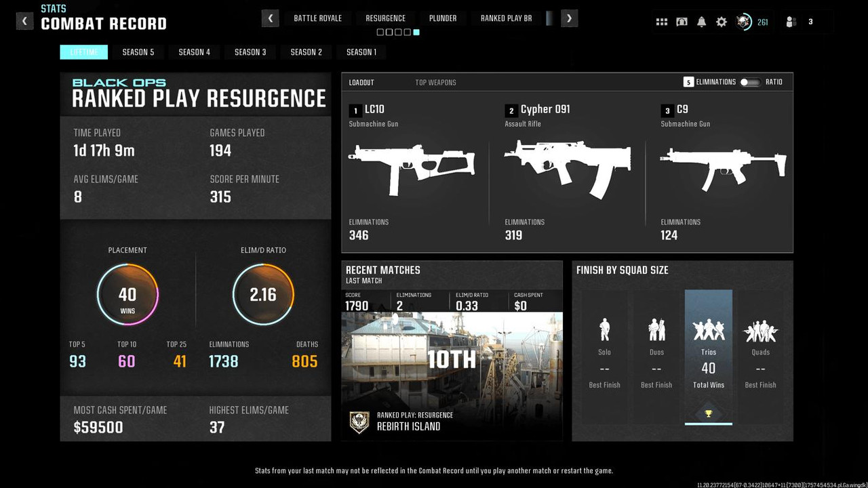Click the Placement wins ring gauge
The height and width of the screenshot is (488, 868).
click(127, 295)
